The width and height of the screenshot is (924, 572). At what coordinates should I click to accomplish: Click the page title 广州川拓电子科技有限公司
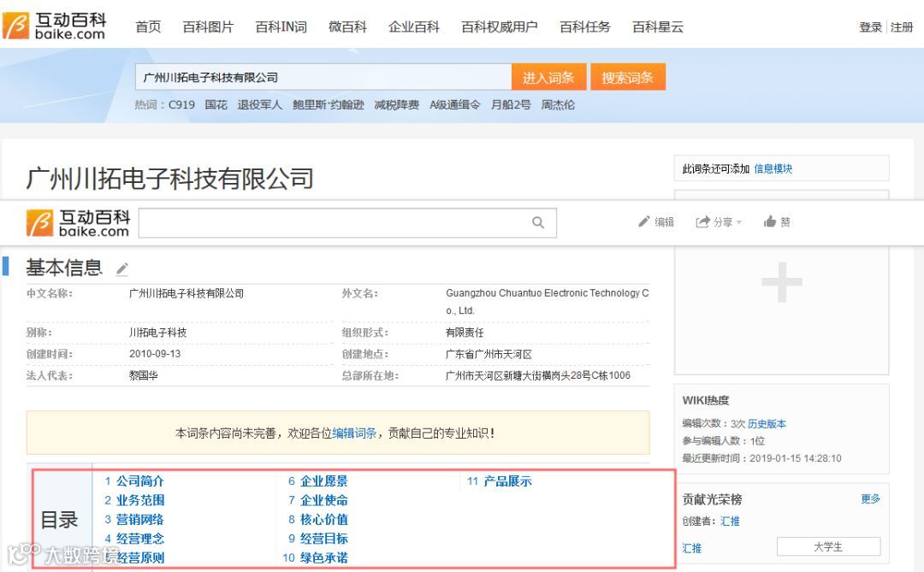click(169, 179)
